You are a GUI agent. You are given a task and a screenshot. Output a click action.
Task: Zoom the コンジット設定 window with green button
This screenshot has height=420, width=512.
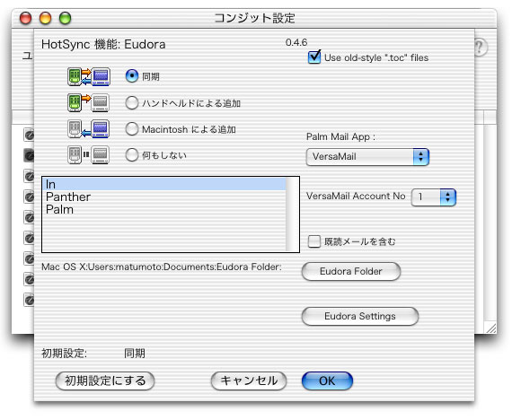(65, 18)
